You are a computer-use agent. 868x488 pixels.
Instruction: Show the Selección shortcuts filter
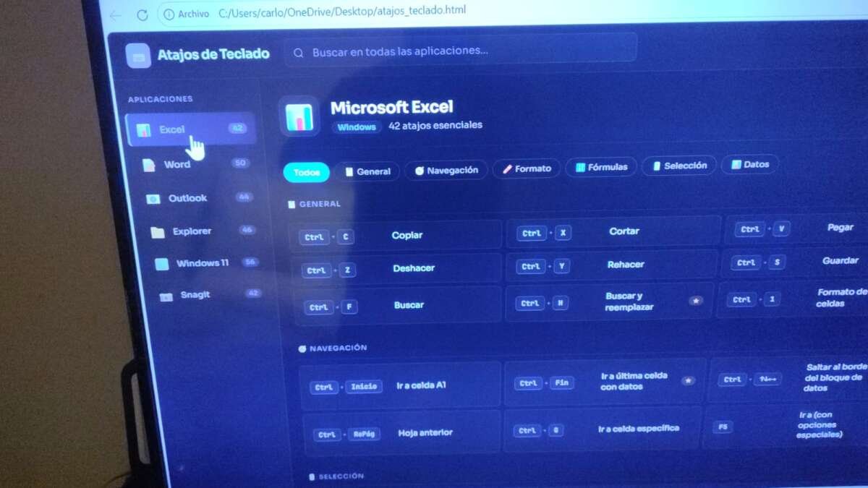pyautogui.click(x=678, y=166)
